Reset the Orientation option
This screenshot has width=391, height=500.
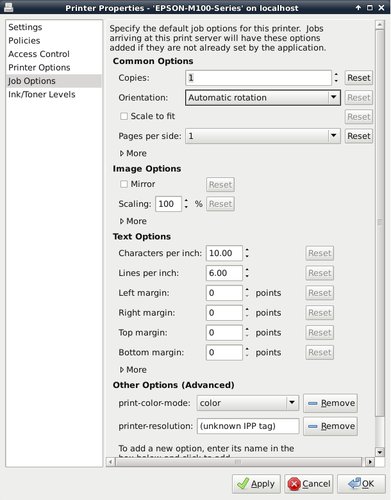click(x=359, y=98)
